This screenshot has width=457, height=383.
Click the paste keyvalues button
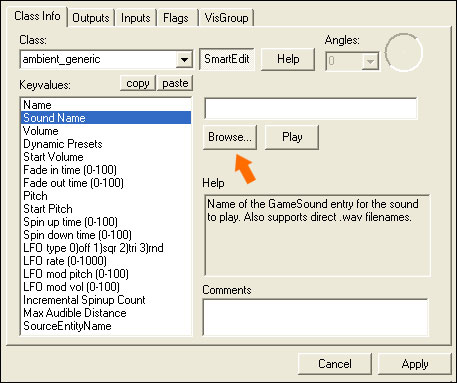pyautogui.click(x=175, y=83)
